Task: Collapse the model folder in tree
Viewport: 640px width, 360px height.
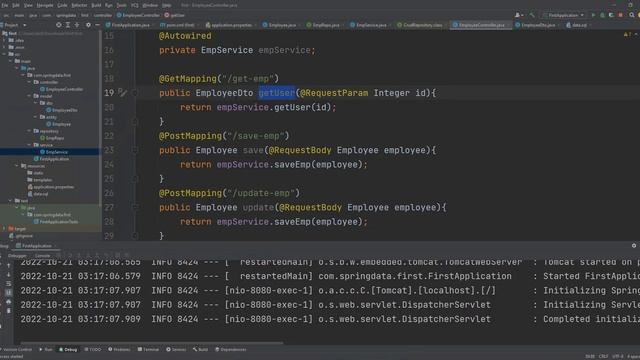Action: (x=29, y=96)
